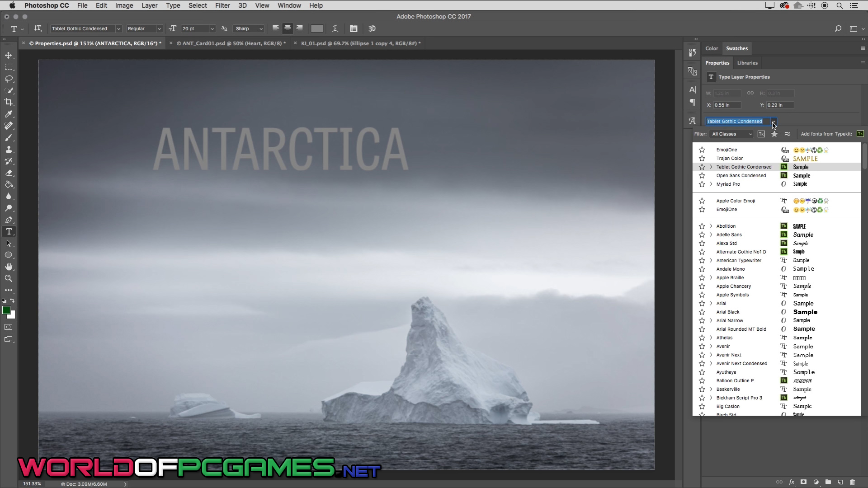Image resolution: width=868 pixels, height=488 pixels.
Task: Click the center text alignment icon
Action: pos(288,28)
